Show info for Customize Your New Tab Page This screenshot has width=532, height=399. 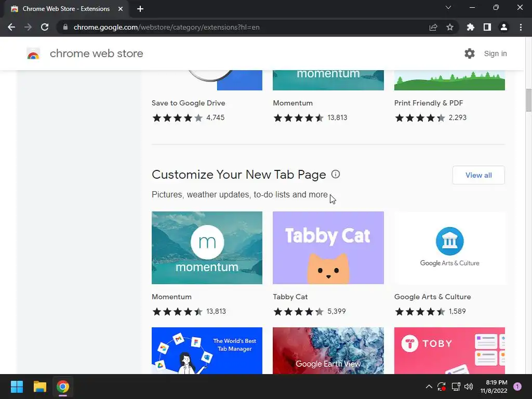coord(336,175)
